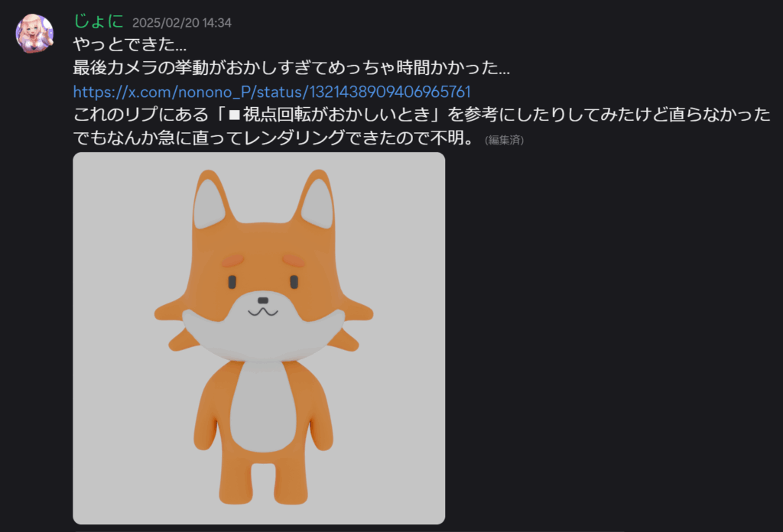
Task: Click the line starting でもなんか急に直って
Action: pos(274,138)
